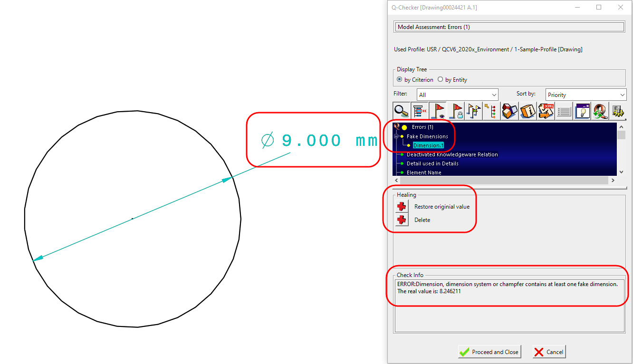Select Dimension.1 in the error tree
Image resolution: width=633 pixels, height=364 pixels.
pos(428,145)
